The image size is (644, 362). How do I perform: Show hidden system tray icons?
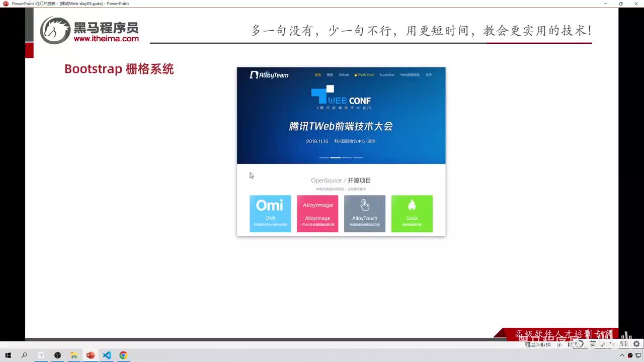[623, 355]
